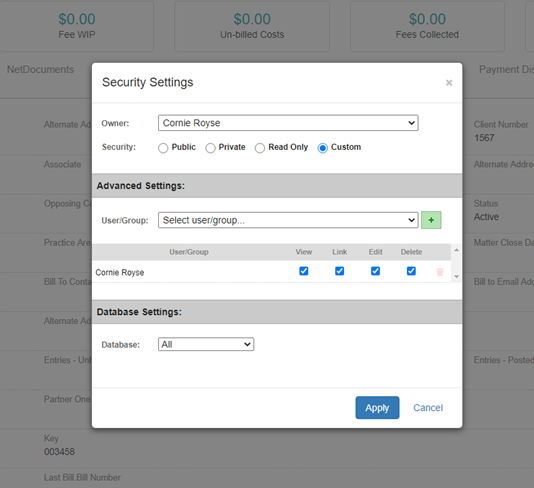
Task: Click the Status value Active
Action: (486, 217)
